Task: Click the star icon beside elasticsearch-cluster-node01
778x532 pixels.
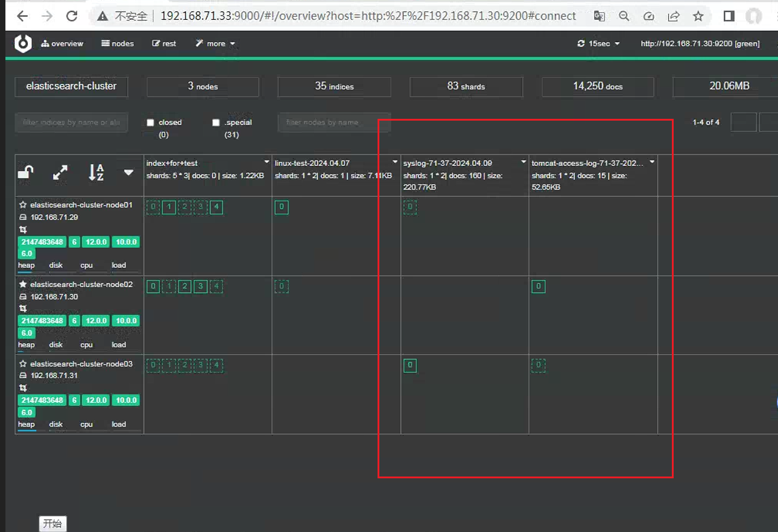Action: (23, 205)
